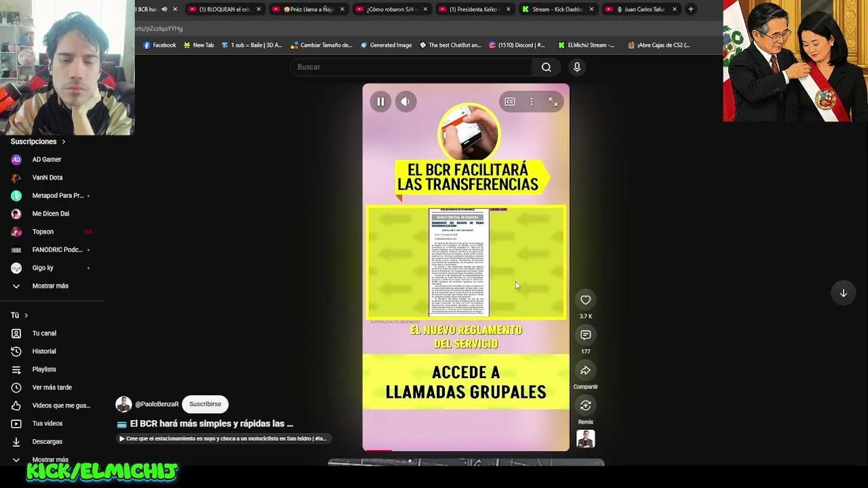Switch to the Presidenta Keiko tab
Image resolution: width=868 pixels, height=488 pixels.
pos(476,9)
